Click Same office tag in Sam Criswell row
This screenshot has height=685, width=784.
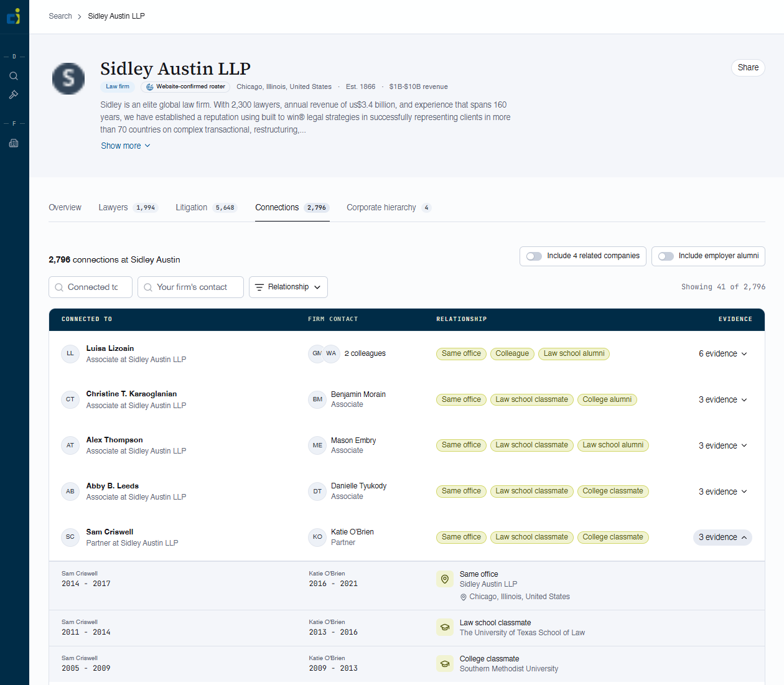point(461,537)
